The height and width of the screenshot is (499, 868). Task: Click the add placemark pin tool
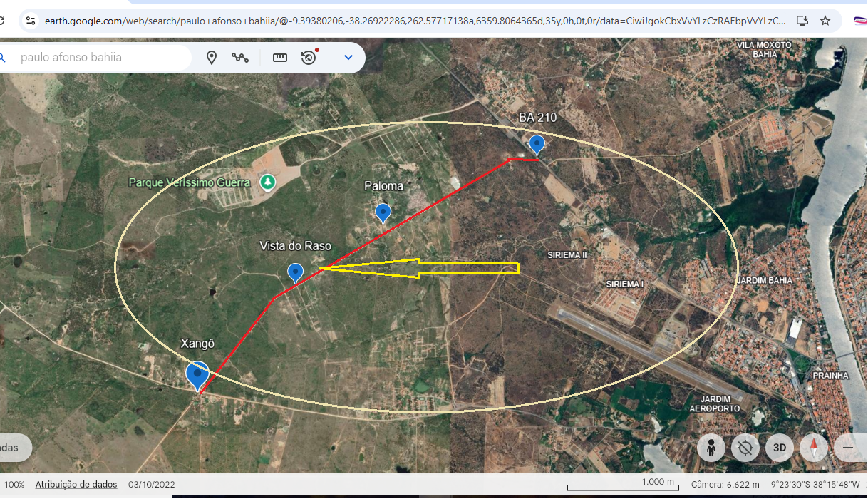(212, 58)
